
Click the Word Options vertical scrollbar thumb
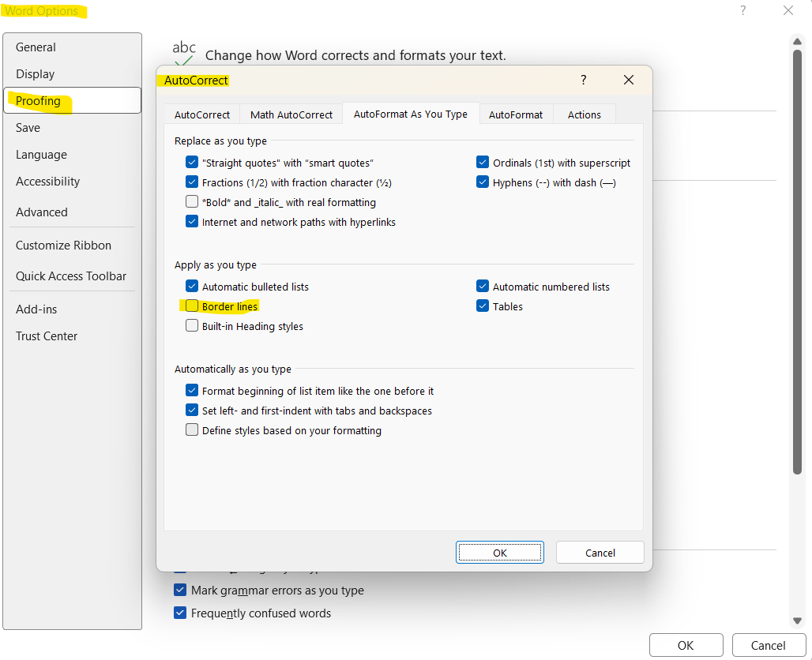point(798,262)
